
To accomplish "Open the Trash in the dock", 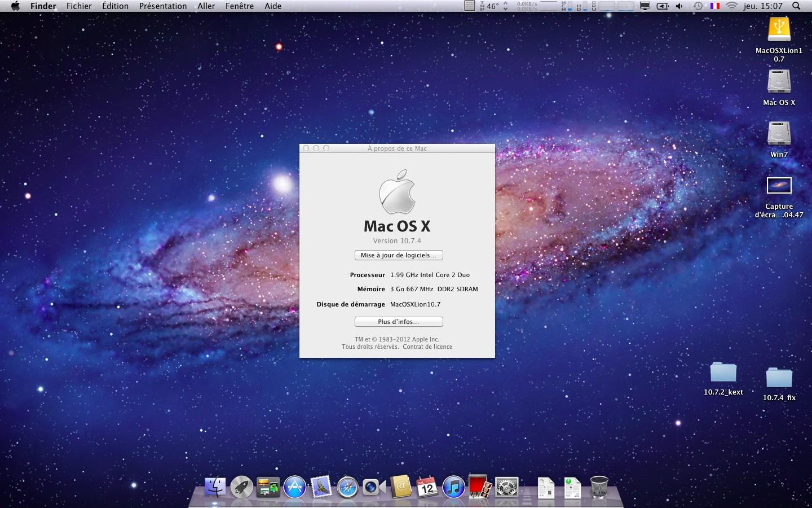I will point(599,487).
